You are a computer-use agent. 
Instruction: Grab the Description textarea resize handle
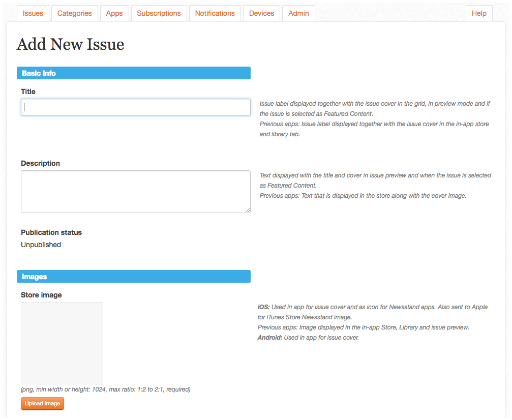click(248, 211)
